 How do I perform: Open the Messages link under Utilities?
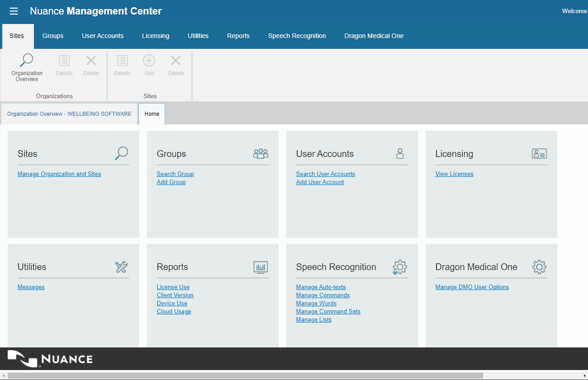[31, 287]
